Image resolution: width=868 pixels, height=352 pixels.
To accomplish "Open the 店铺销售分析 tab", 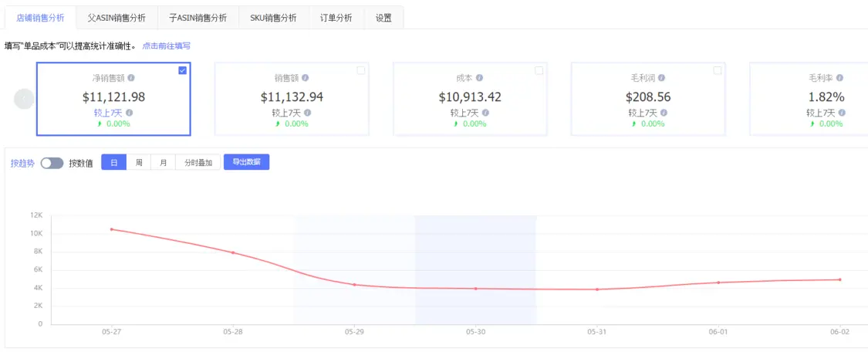I will [40, 18].
